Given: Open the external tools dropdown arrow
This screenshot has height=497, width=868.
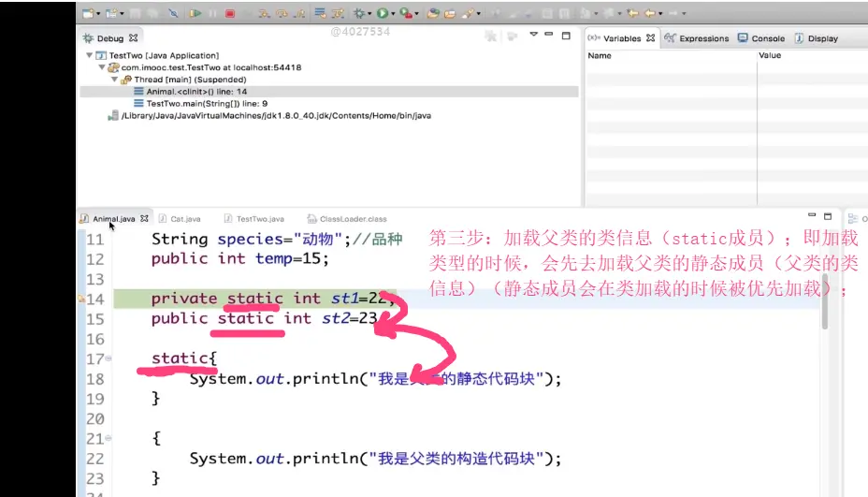Looking at the screenshot, I should (417, 14).
